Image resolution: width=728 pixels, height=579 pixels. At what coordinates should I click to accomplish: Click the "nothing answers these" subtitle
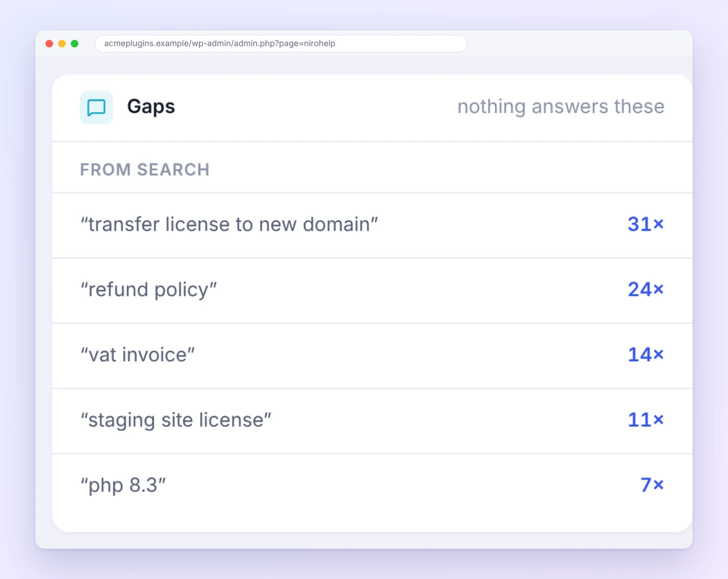[561, 107]
